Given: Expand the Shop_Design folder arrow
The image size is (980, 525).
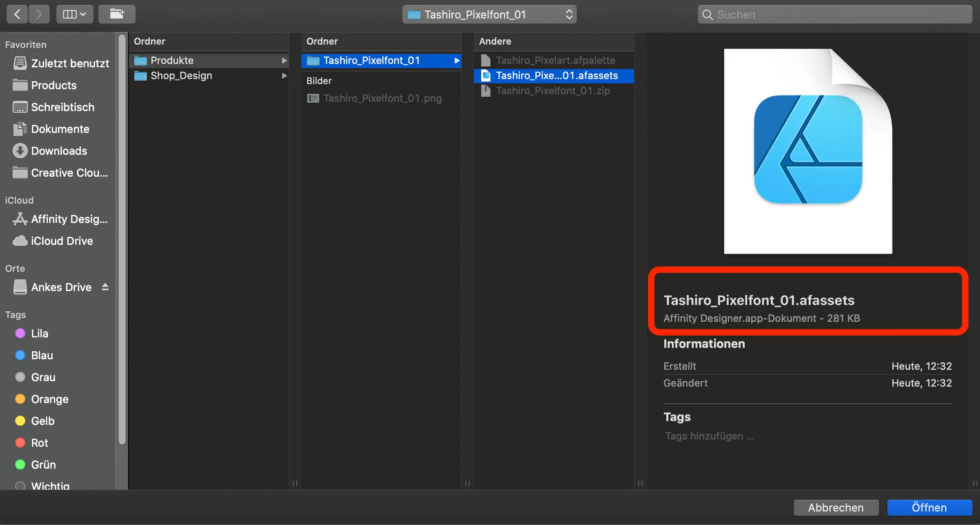Looking at the screenshot, I should [284, 76].
